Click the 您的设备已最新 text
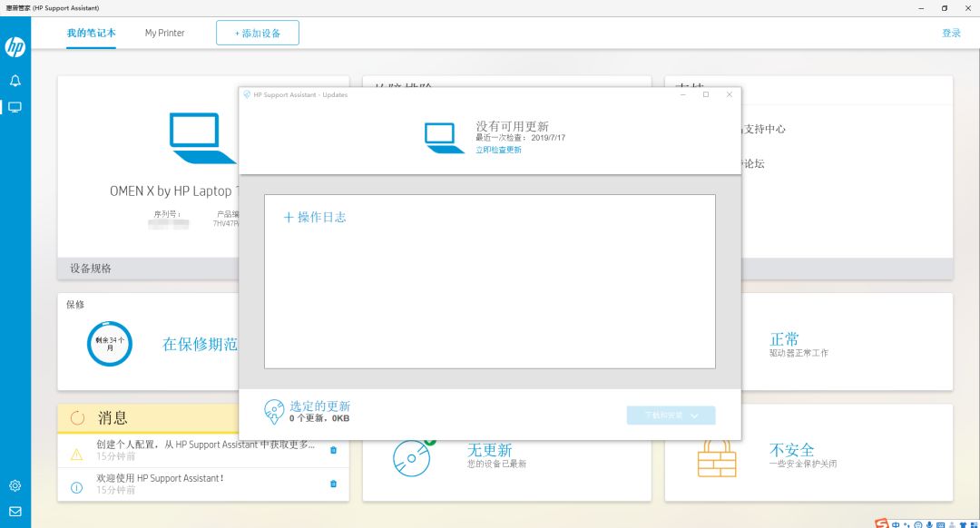Viewport: 980px width, 528px height. tap(496, 464)
